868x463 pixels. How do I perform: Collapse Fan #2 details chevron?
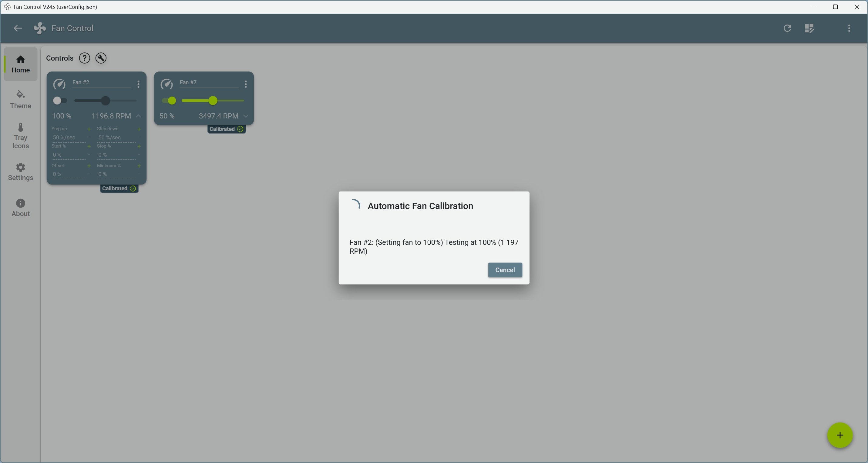pyautogui.click(x=139, y=116)
